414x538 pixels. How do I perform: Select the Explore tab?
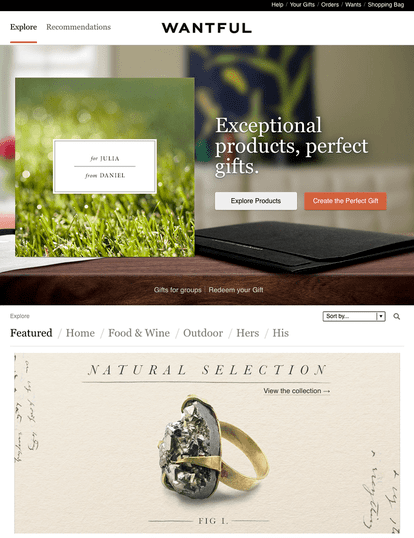pos(23,27)
